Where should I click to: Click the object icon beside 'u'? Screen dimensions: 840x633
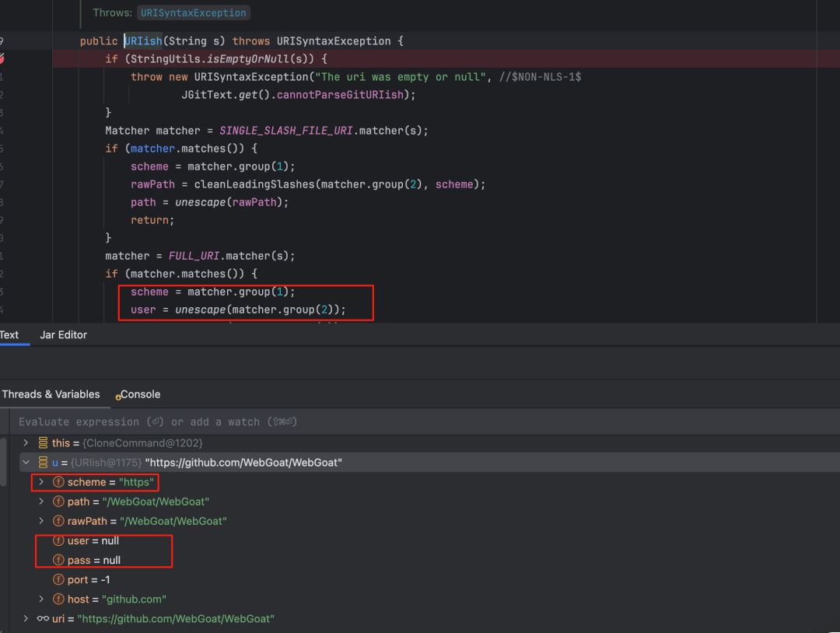pyautogui.click(x=43, y=462)
